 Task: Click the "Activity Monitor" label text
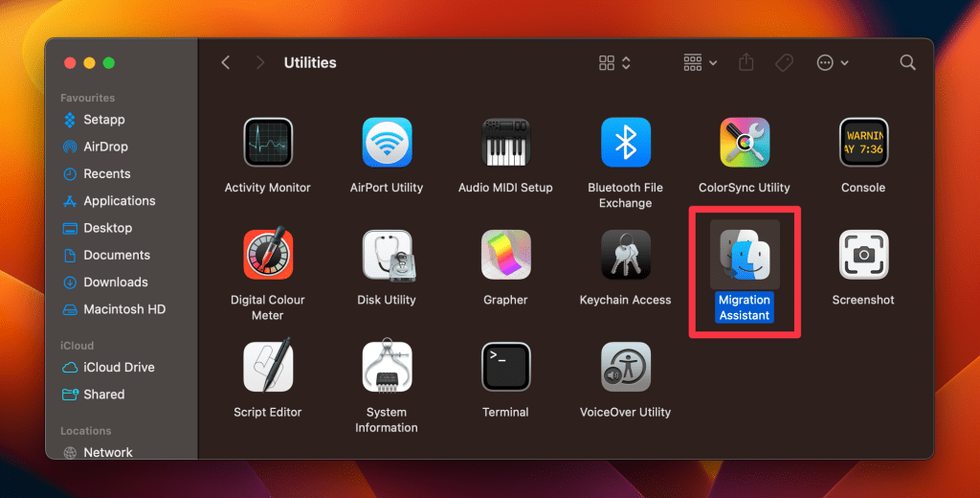click(268, 187)
